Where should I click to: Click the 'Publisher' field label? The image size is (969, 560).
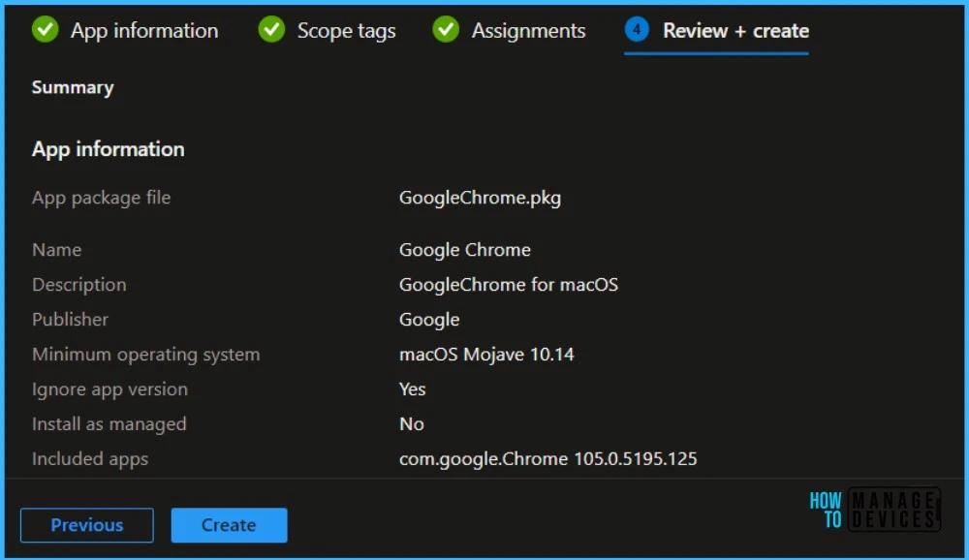70,320
